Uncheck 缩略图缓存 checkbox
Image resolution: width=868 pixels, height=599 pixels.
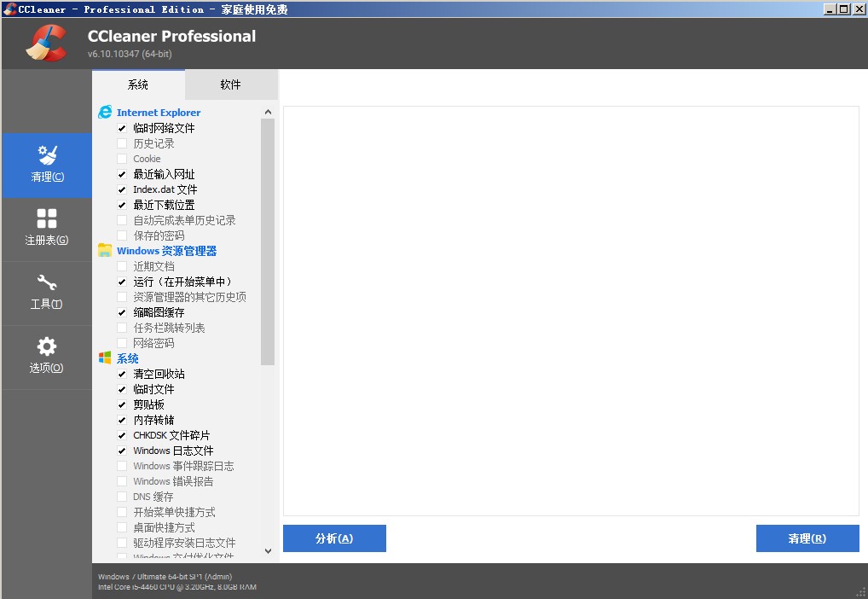point(122,312)
